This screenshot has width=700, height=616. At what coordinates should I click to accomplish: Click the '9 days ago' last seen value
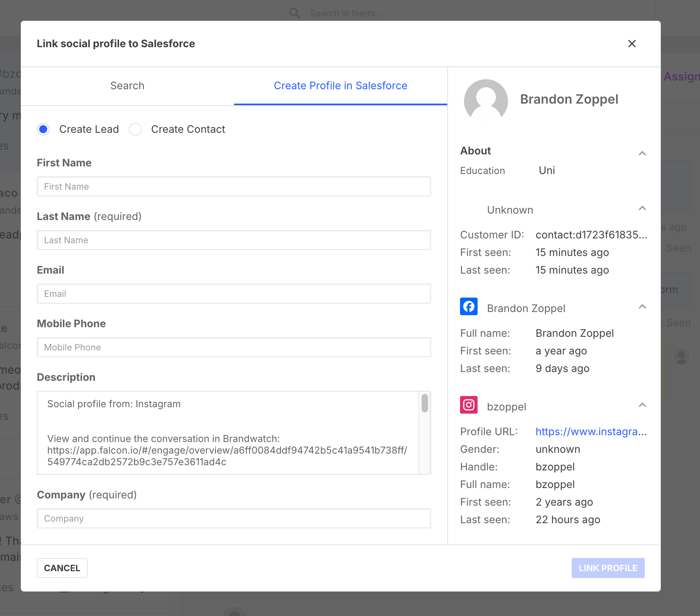pos(562,368)
